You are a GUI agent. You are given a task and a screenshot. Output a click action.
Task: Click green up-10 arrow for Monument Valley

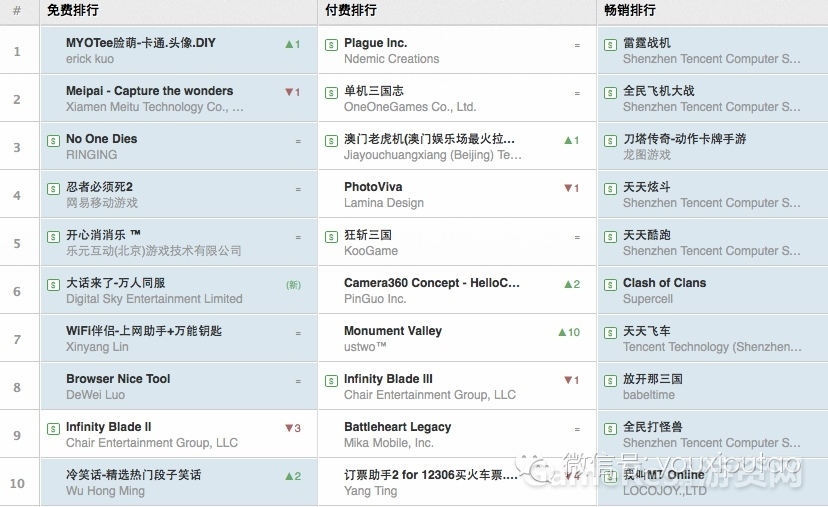(x=569, y=332)
